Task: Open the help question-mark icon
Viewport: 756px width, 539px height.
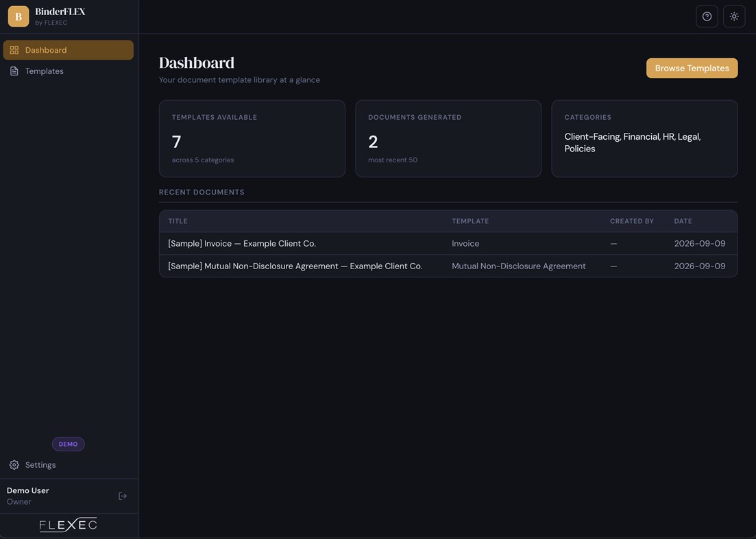Action: click(x=707, y=16)
